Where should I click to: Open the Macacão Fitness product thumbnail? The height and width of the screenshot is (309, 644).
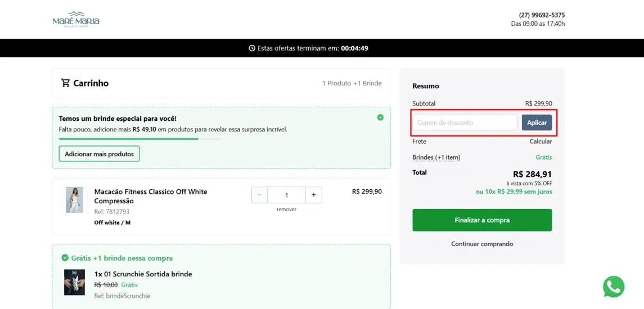pos(74,200)
